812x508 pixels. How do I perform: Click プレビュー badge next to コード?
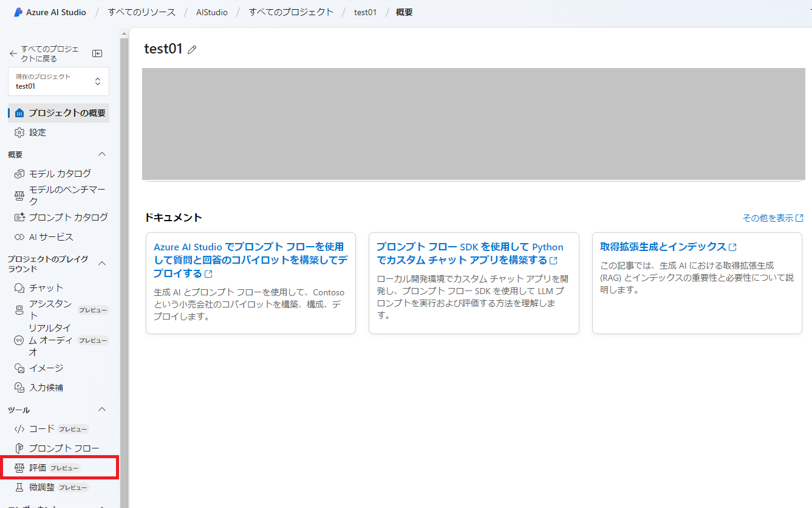click(x=73, y=429)
